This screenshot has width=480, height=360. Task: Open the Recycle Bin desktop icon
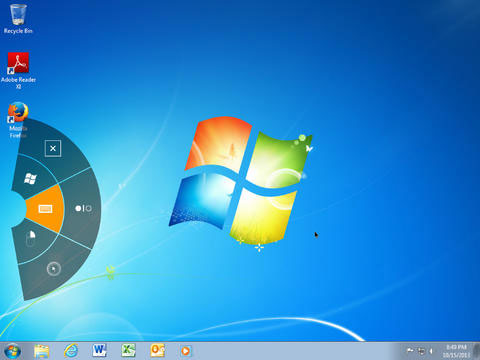[x=18, y=19]
